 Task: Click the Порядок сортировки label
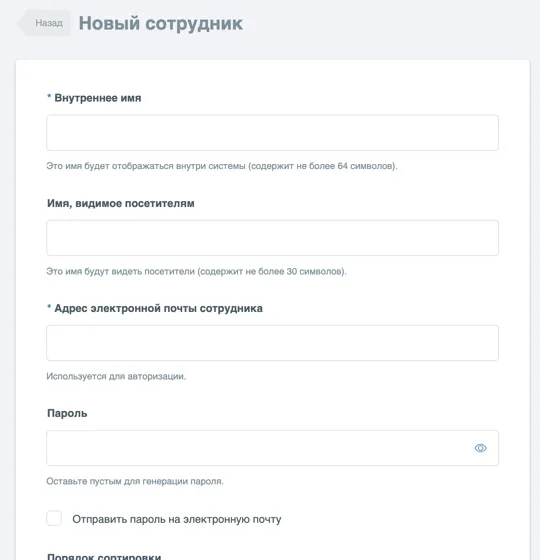coord(104,556)
